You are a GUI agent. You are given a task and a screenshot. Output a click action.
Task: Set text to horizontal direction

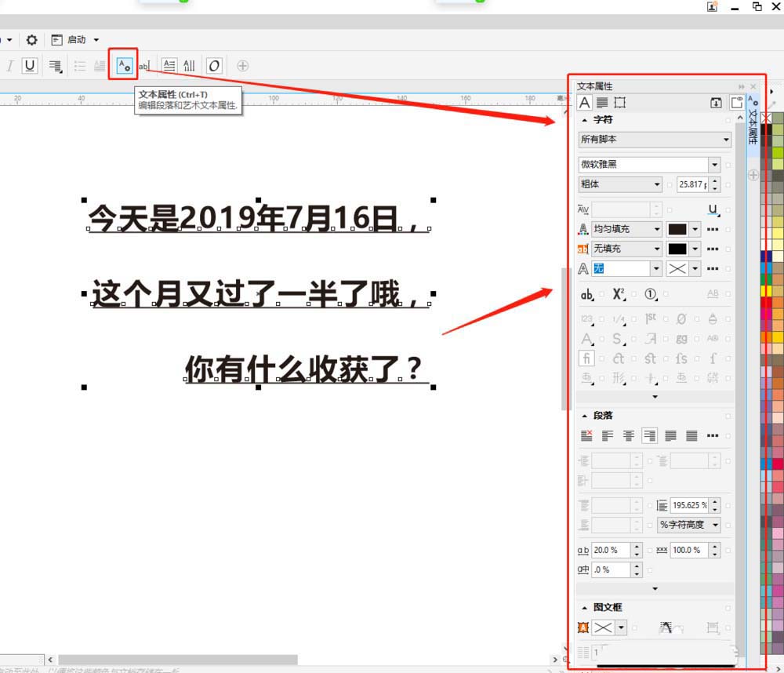[x=169, y=66]
